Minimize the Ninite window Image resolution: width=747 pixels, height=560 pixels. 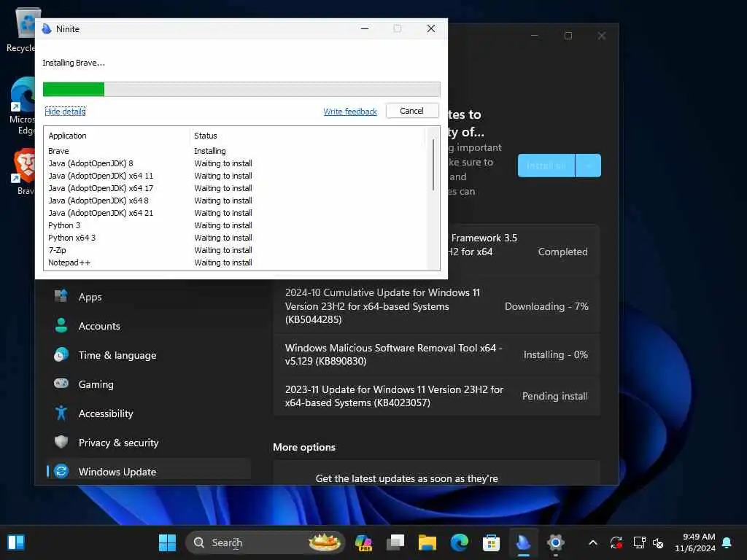[x=365, y=28]
